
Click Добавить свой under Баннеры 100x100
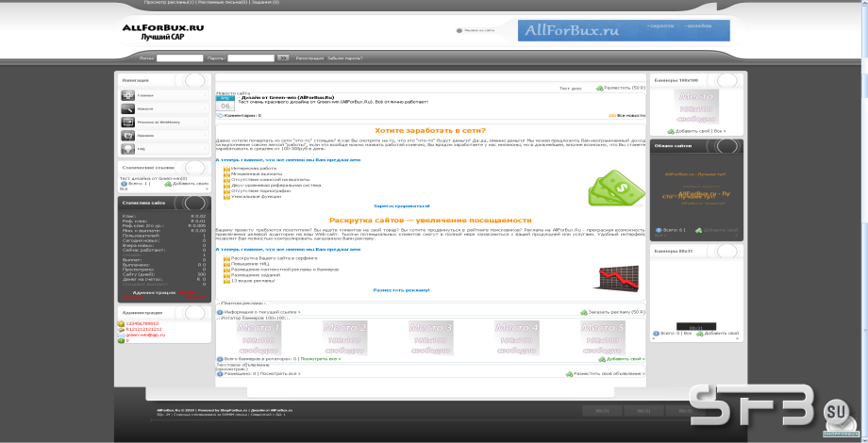[693, 131]
